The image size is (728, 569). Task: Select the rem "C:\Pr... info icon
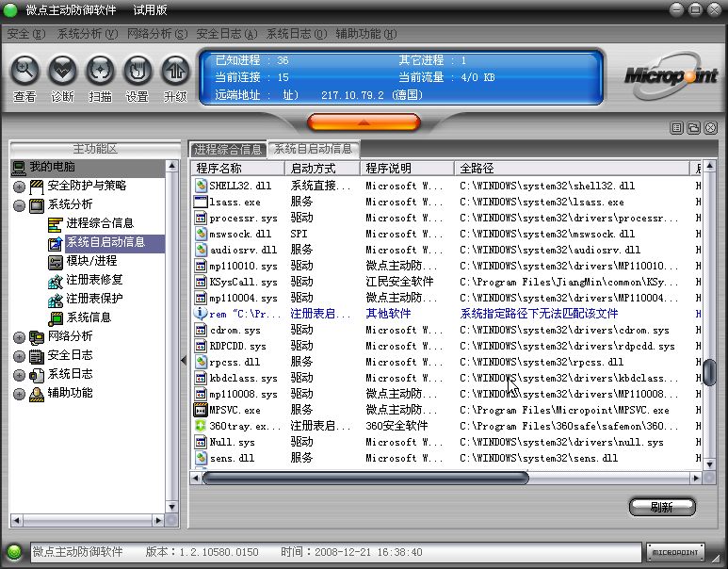[x=201, y=314]
